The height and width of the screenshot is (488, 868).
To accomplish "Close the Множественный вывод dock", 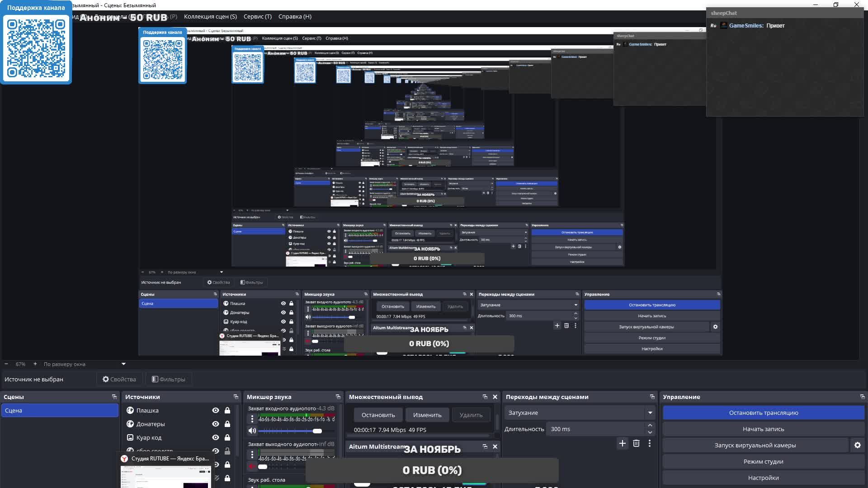I will click(x=495, y=397).
